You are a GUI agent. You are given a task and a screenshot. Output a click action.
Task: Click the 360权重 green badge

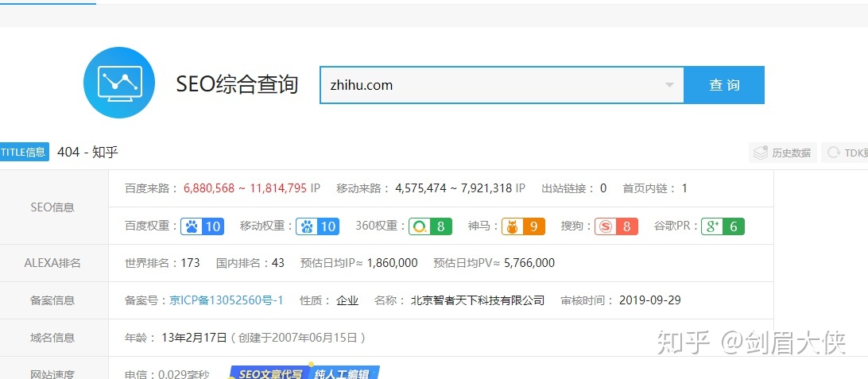click(430, 226)
